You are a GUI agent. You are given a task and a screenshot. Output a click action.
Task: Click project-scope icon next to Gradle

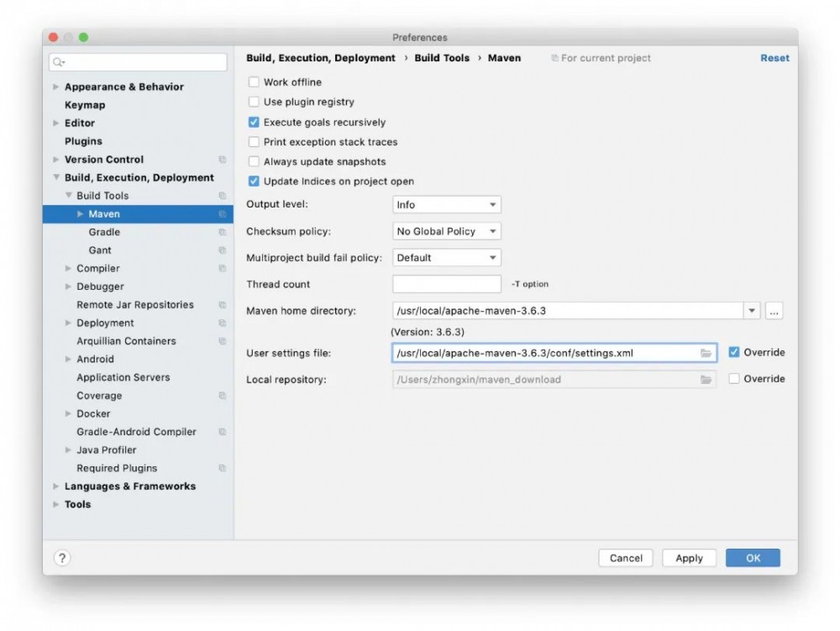click(x=223, y=233)
